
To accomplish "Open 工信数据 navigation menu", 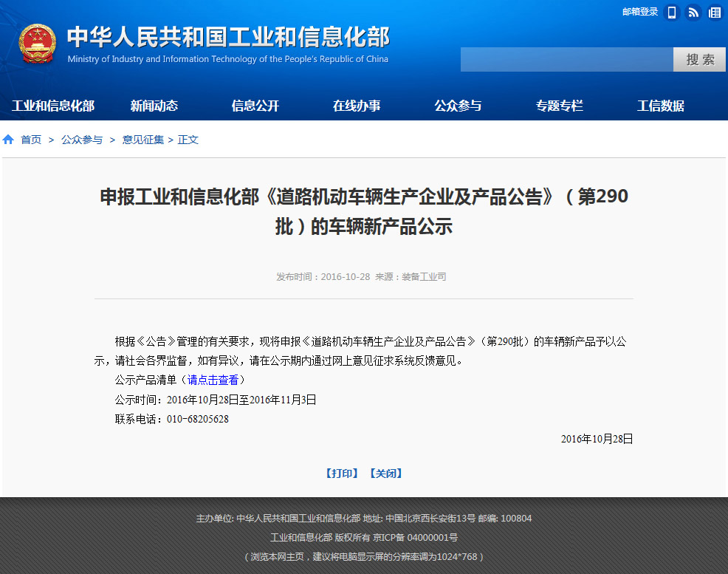I will (x=661, y=106).
